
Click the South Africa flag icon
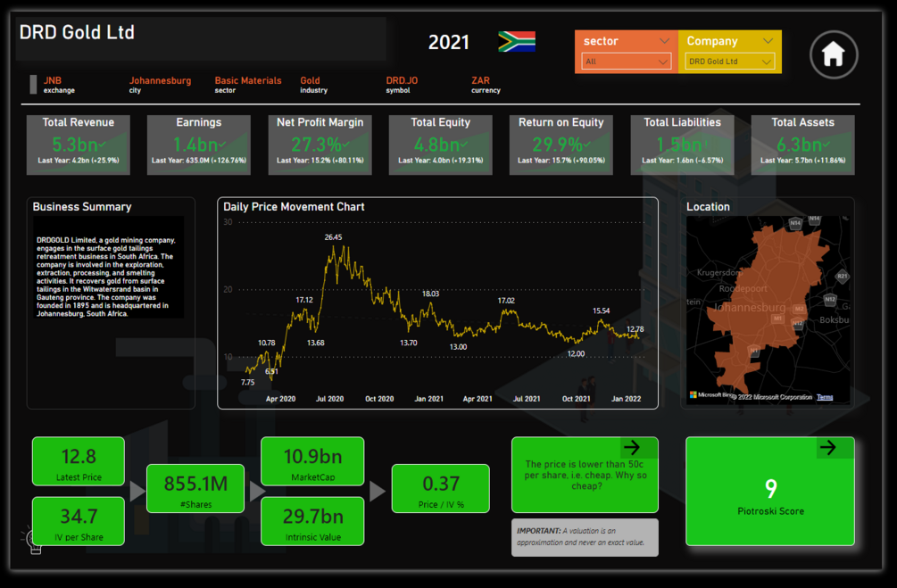(x=517, y=42)
